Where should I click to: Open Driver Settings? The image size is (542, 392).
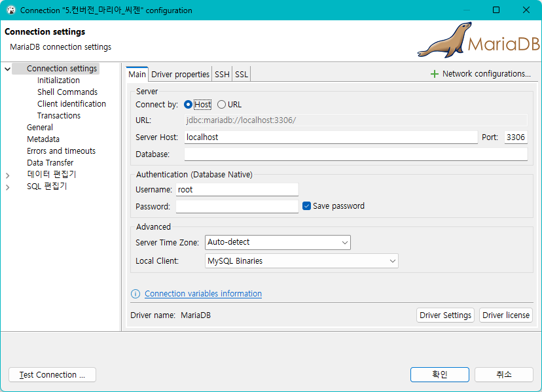[x=445, y=315]
